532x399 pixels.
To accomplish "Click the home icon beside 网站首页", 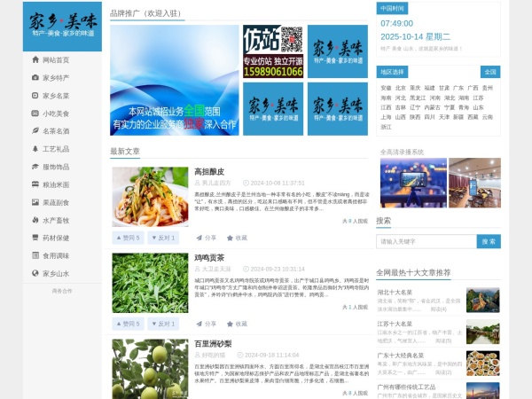I will 35,59.
